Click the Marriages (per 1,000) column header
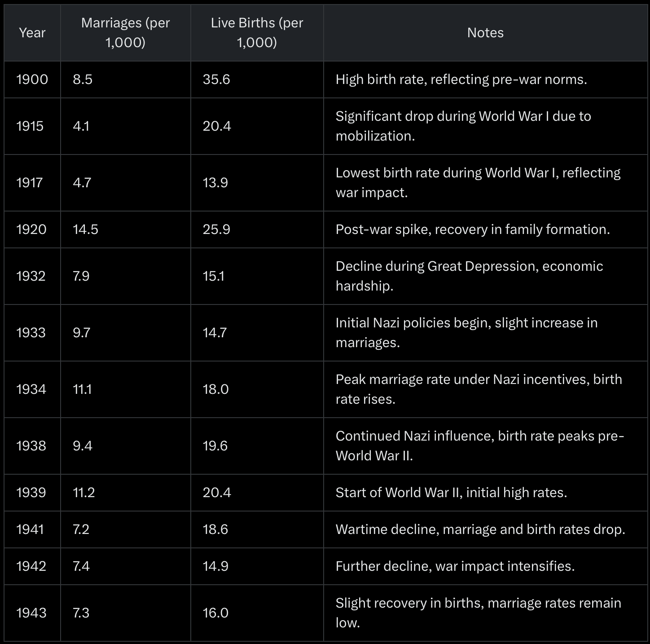This screenshot has height=644, width=650. [x=126, y=33]
